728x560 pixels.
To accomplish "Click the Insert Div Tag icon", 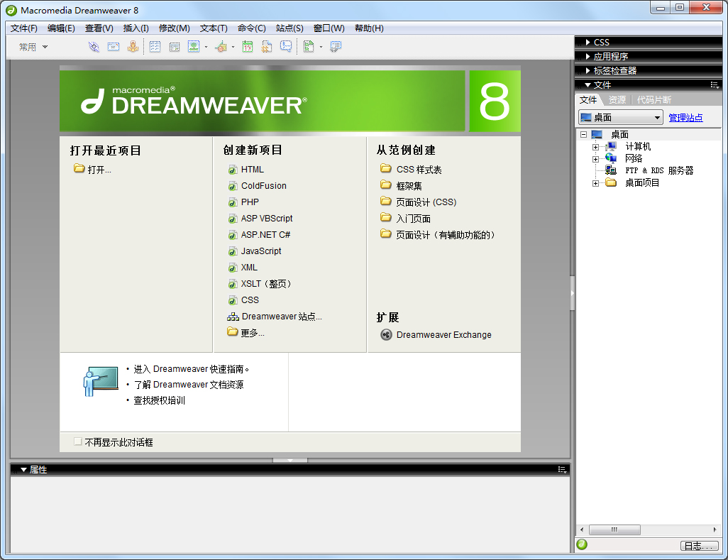I will [x=174, y=46].
